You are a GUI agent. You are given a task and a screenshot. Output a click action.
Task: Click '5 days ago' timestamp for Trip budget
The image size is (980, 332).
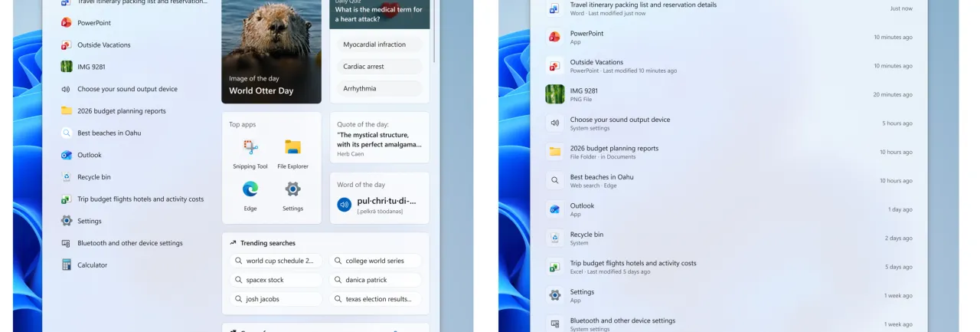pos(899,267)
